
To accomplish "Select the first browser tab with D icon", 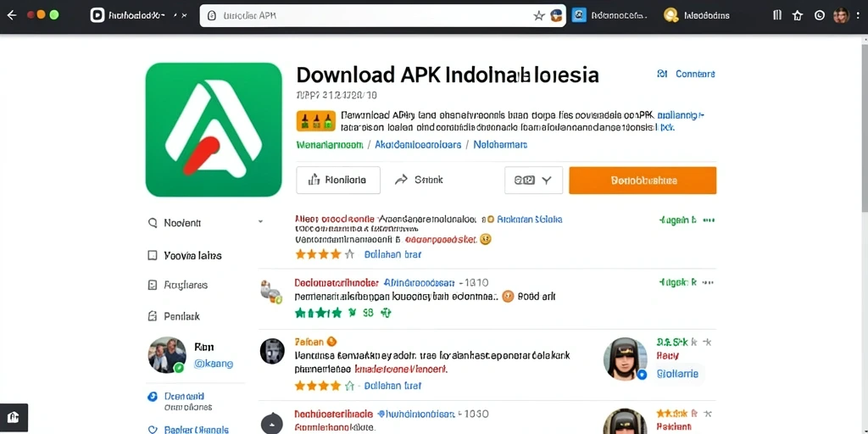I will 128,15.
